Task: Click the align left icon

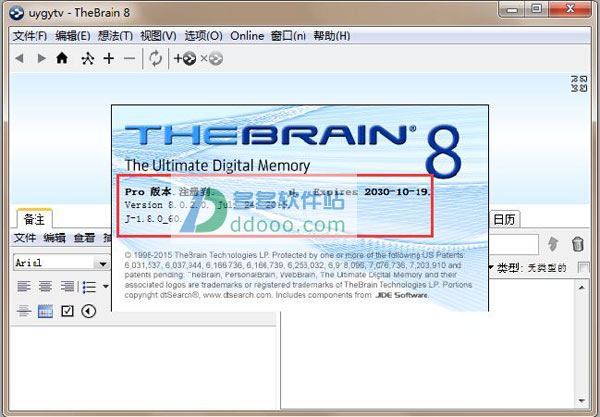Action: coord(24,286)
